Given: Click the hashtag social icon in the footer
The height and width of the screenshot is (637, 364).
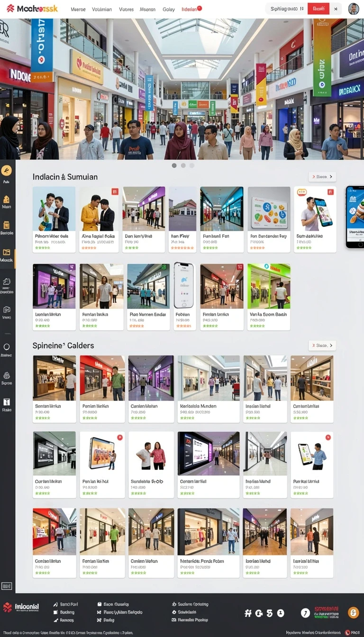Looking at the screenshot, I should [x=248, y=613].
